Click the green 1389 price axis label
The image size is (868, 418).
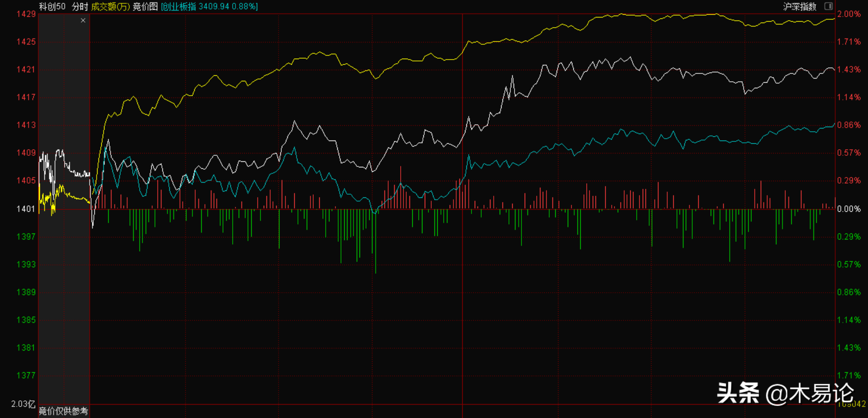coord(26,292)
